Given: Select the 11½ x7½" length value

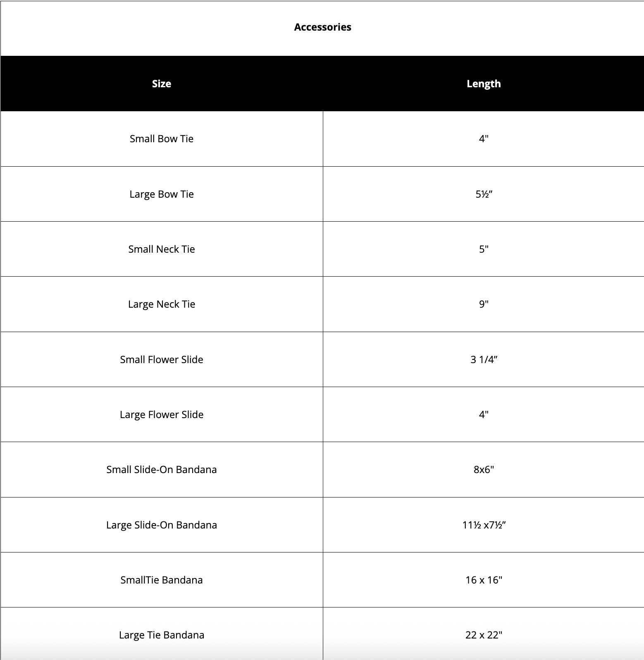Looking at the screenshot, I should (484, 525).
